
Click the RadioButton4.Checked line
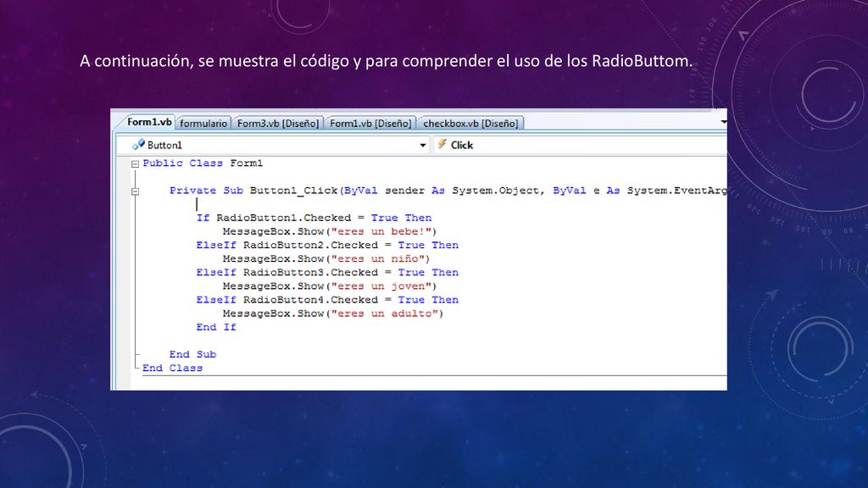(x=327, y=300)
